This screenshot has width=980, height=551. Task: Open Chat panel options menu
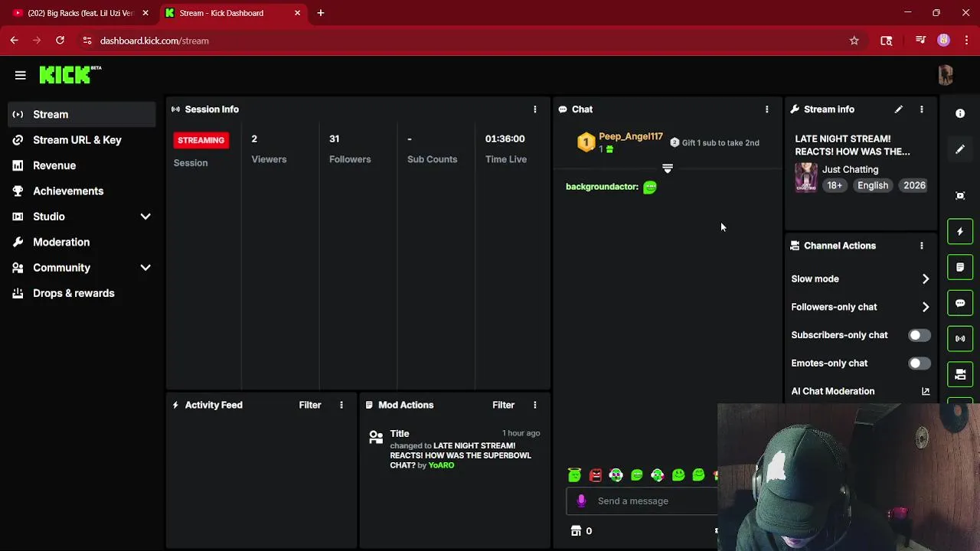tap(766, 109)
